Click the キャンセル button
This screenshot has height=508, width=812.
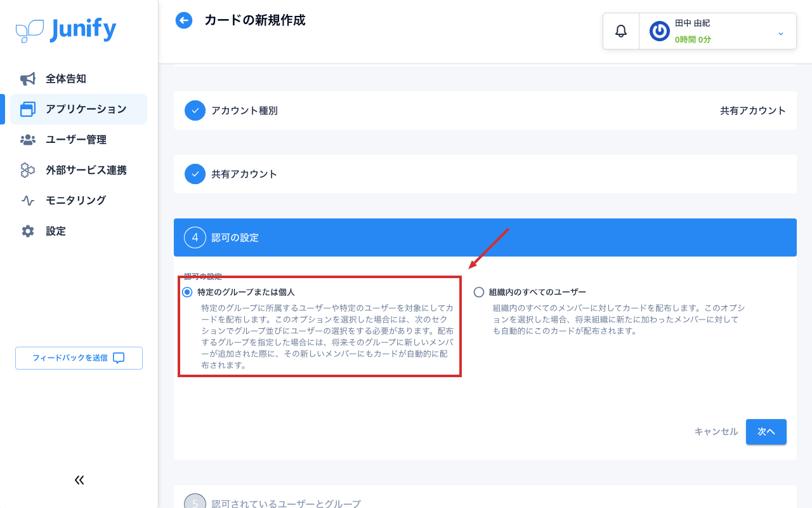[716, 432]
